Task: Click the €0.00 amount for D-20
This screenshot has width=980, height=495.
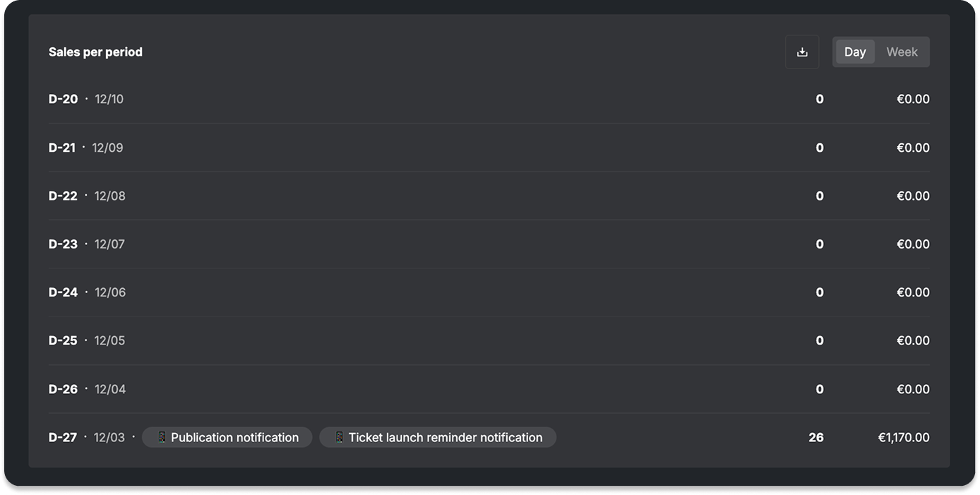Action: pyautogui.click(x=913, y=99)
